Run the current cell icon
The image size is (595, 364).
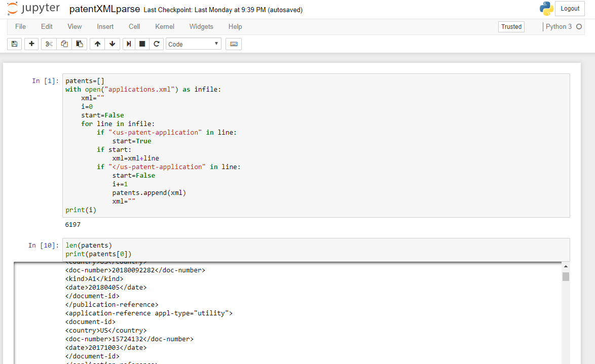(129, 44)
